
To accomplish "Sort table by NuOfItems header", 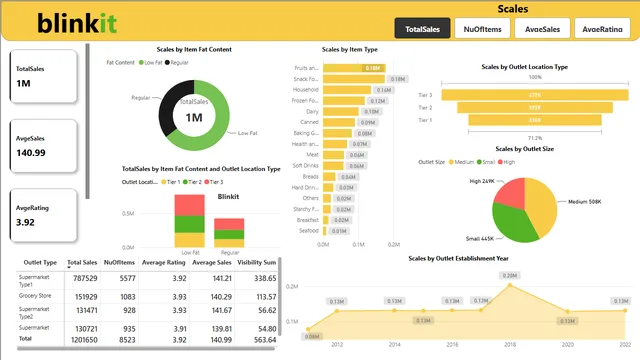I will [119, 262].
